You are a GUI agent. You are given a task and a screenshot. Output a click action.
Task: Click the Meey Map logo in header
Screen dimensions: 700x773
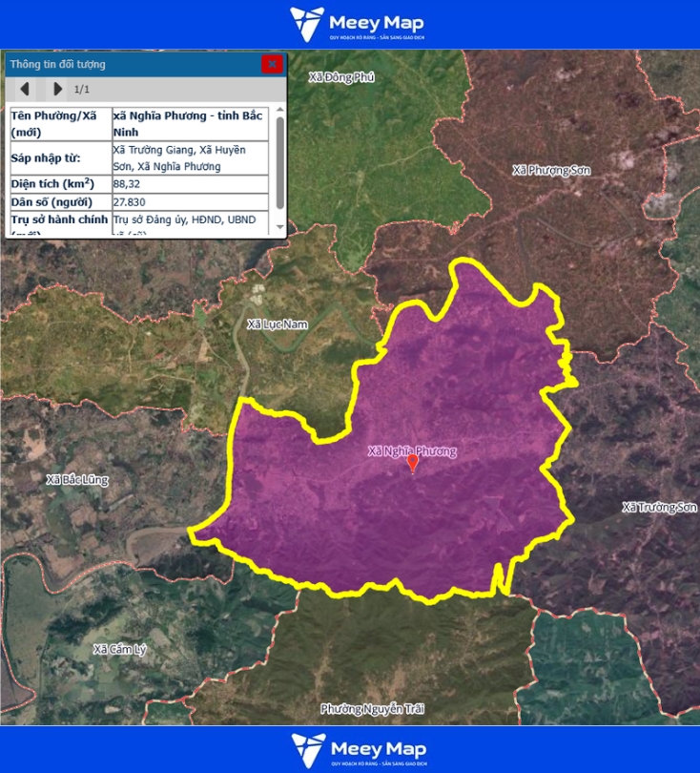[x=358, y=24]
